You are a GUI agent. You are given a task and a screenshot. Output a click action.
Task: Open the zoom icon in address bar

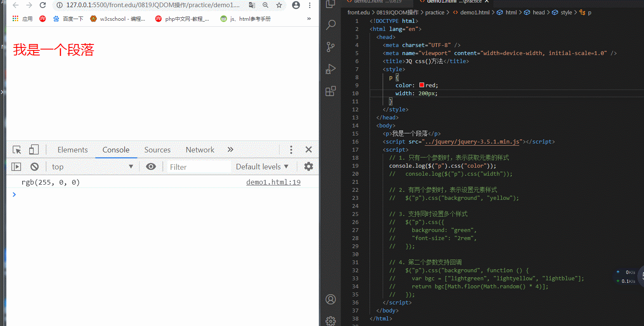266,5
